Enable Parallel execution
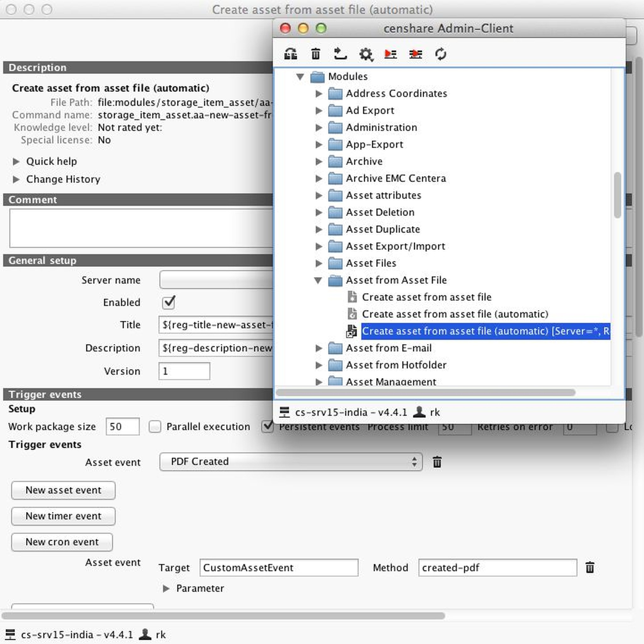 click(155, 427)
